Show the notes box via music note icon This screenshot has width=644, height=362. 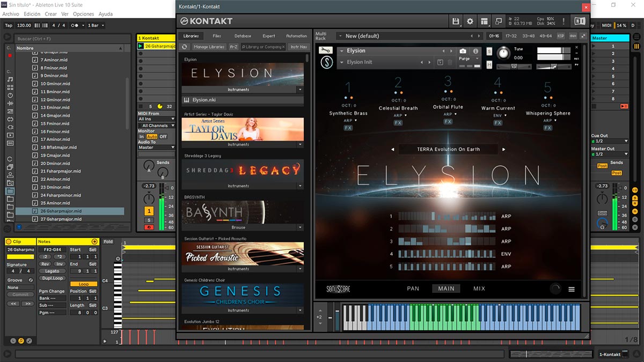point(21,341)
